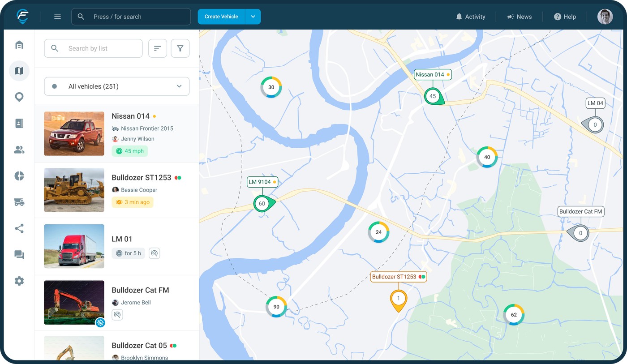Open the chat messages icon in sidebar
The image size is (627, 364).
coord(19,254)
